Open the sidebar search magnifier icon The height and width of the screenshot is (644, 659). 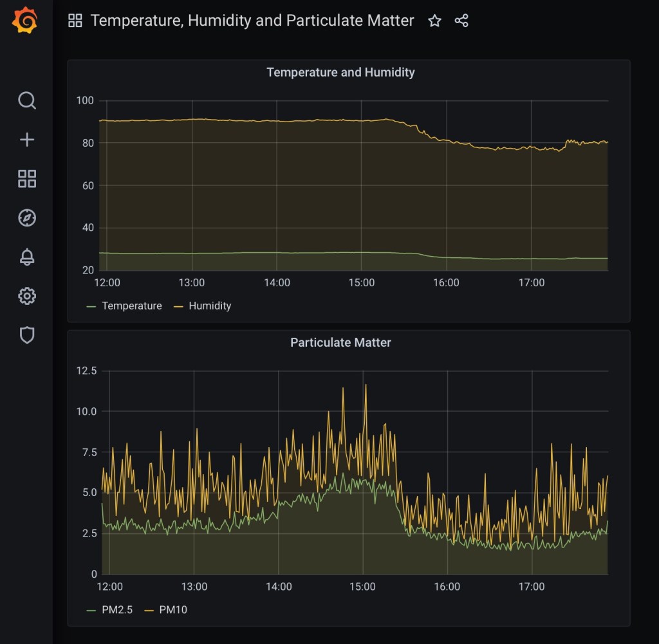coord(27,100)
